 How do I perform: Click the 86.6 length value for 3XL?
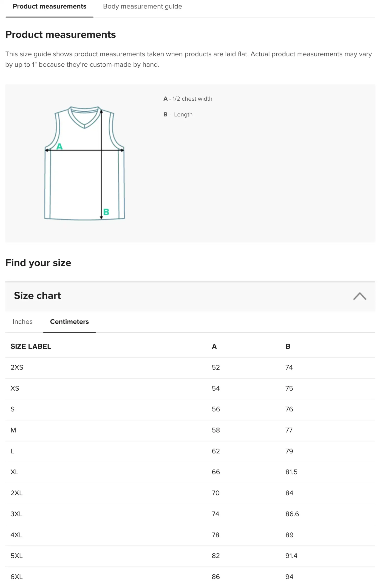tap(292, 514)
